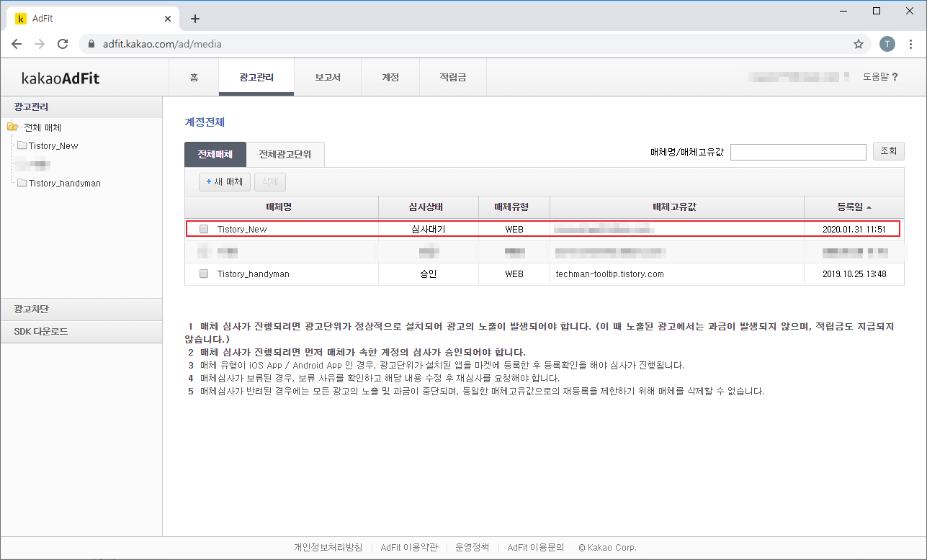Click the site lock icon
The height and width of the screenshot is (560, 927).
(91, 44)
